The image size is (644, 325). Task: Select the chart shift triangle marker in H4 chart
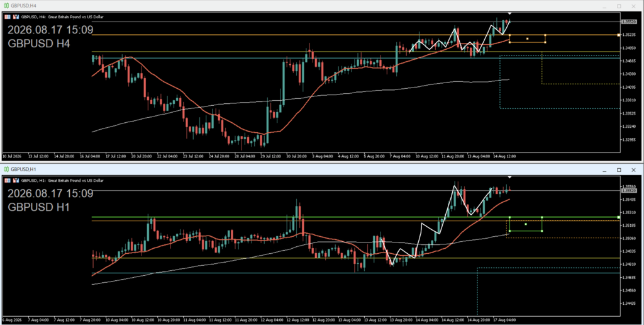click(x=509, y=14)
